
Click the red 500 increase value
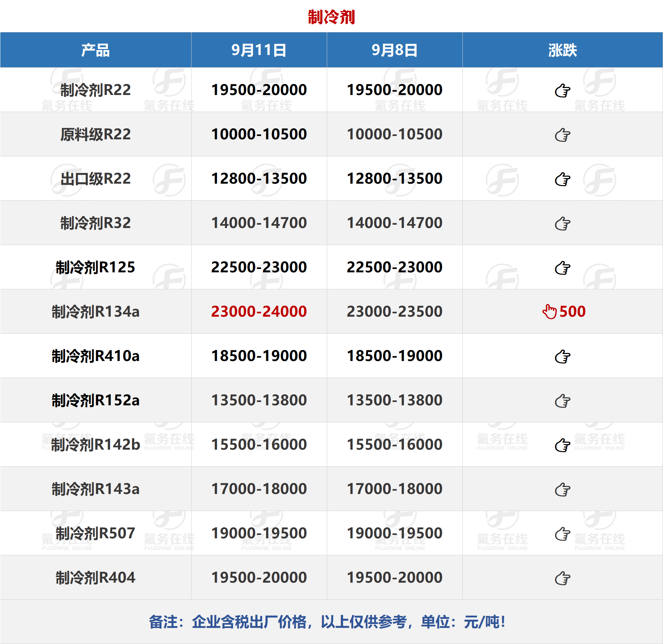572,311
